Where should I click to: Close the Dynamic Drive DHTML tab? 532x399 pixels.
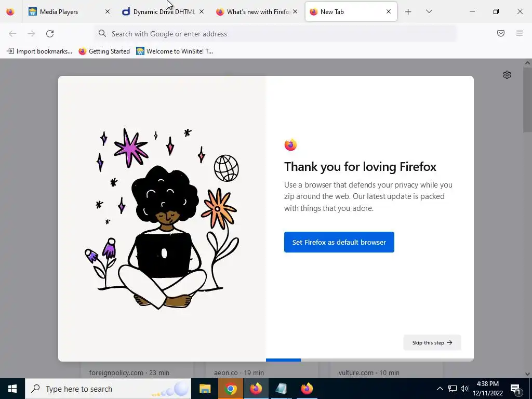click(201, 11)
